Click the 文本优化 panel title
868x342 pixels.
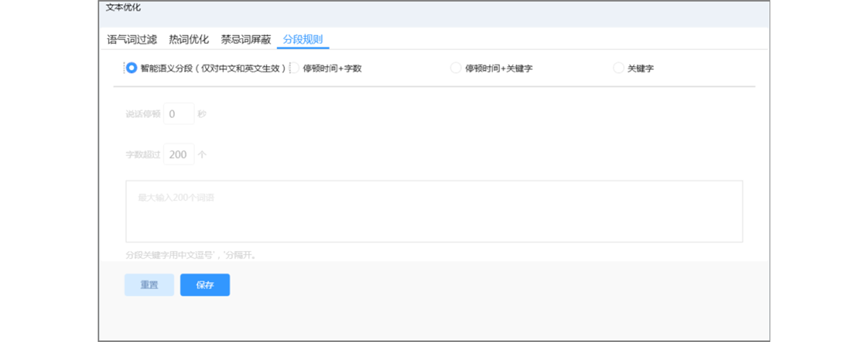pyautogui.click(x=124, y=8)
